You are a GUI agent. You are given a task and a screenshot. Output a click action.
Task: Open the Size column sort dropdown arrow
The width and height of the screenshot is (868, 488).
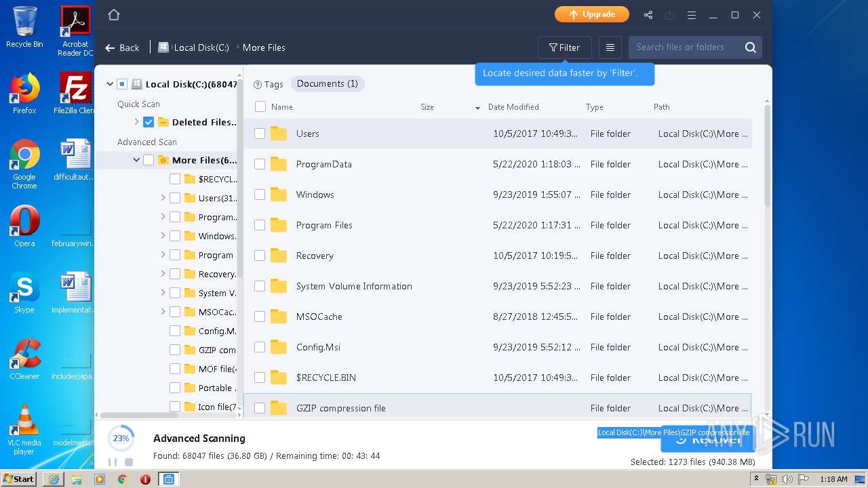pos(477,108)
